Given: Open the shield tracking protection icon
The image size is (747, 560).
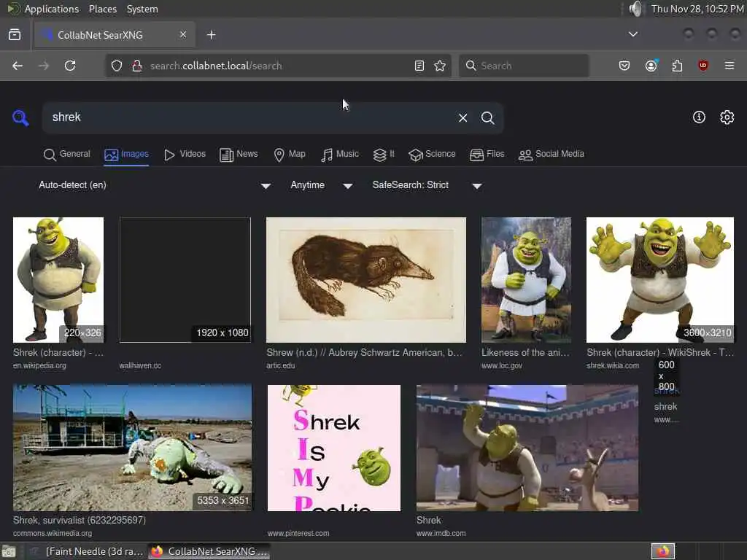Looking at the screenshot, I should click(117, 66).
